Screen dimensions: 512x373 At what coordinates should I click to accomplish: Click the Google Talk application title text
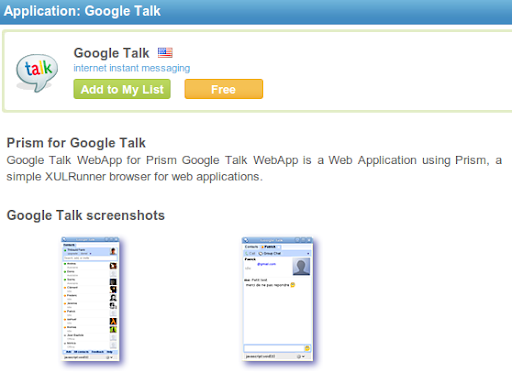point(111,53)
